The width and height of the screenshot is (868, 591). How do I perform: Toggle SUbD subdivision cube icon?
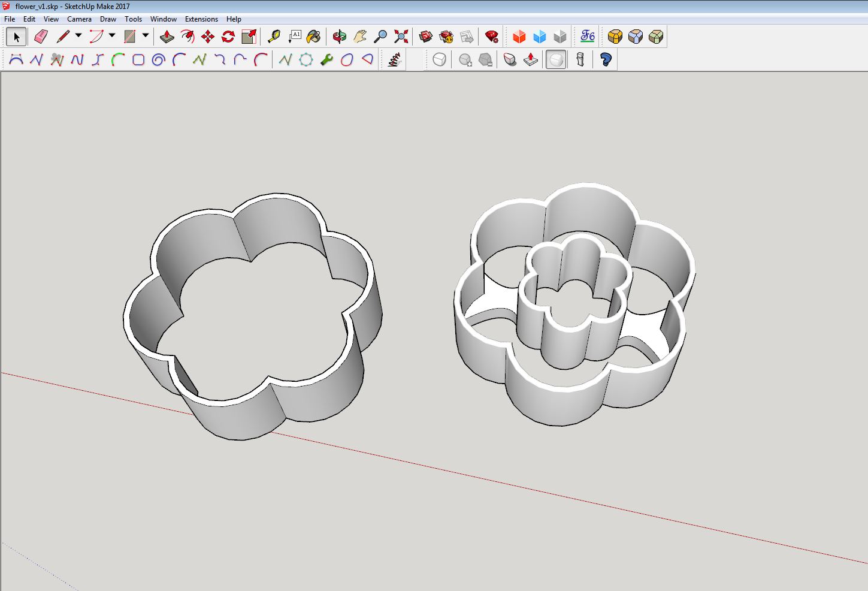[439, 60]
